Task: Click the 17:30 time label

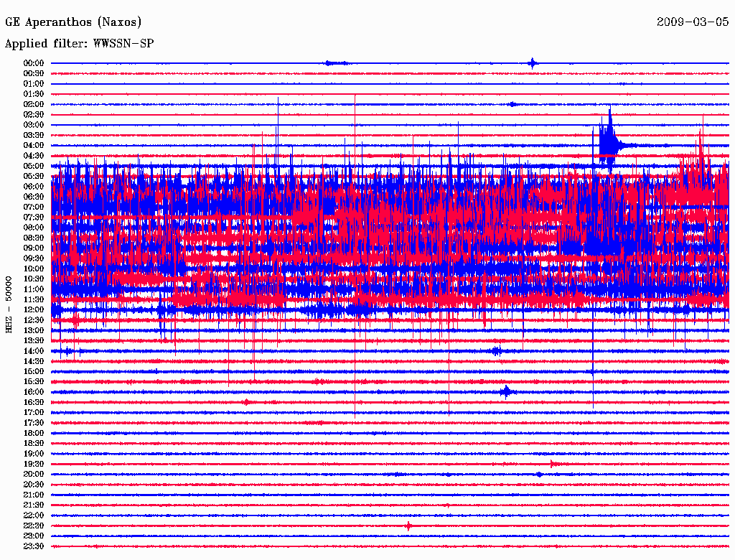Action: coord(34,423)
